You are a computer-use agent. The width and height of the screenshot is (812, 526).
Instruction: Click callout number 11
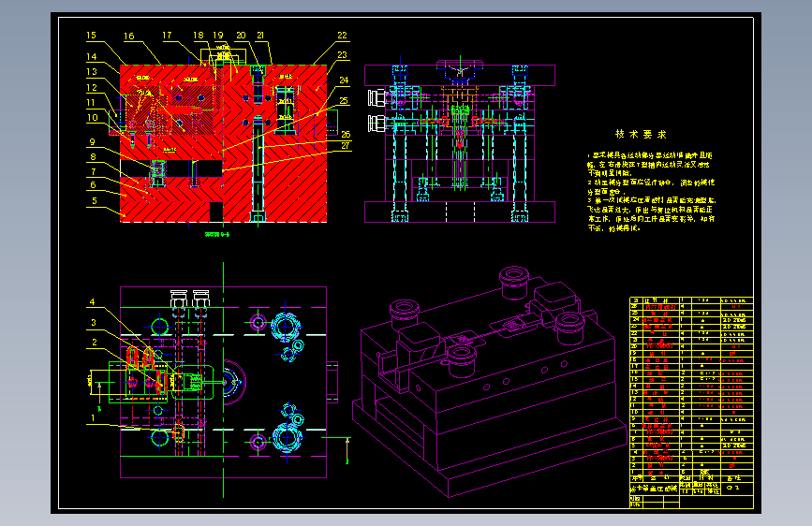point(91,103)
